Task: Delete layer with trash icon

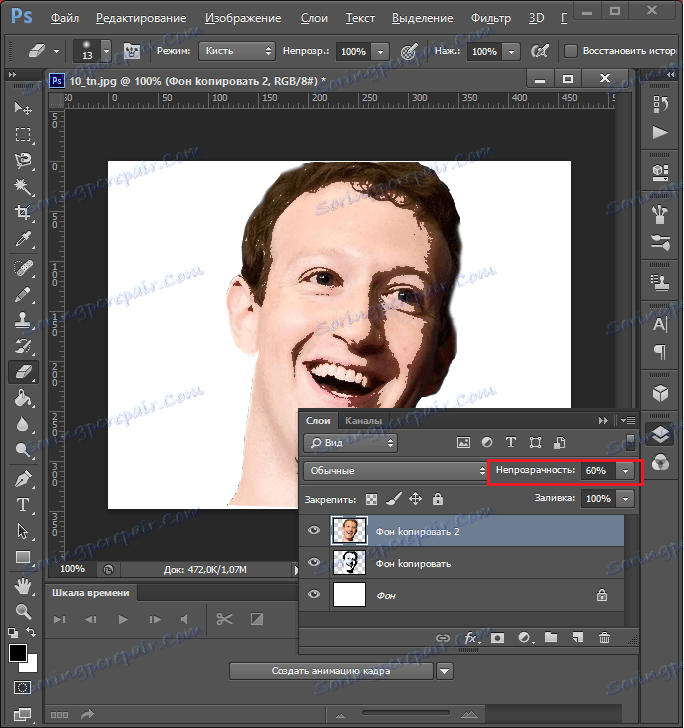Action: pos(604,638)
